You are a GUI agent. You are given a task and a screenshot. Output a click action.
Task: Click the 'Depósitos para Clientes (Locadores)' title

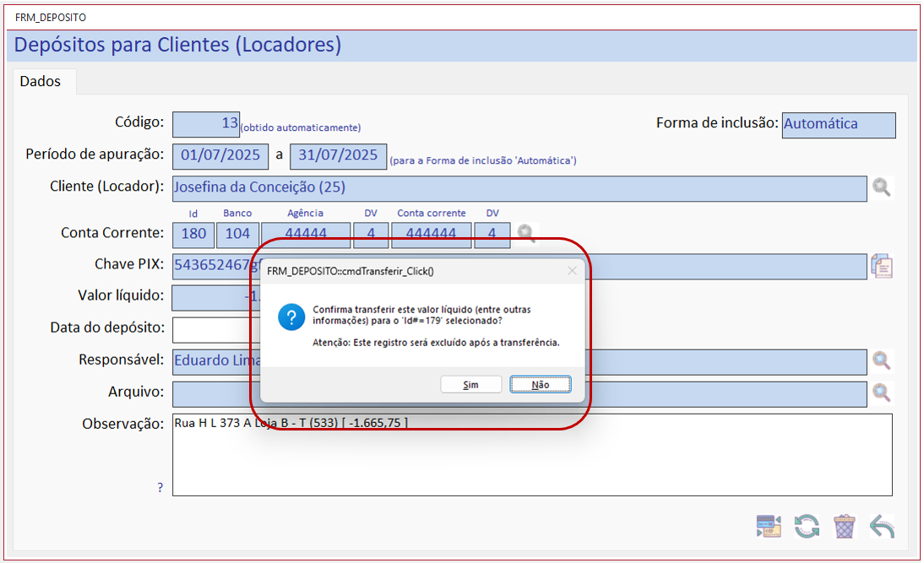[177, 46]
